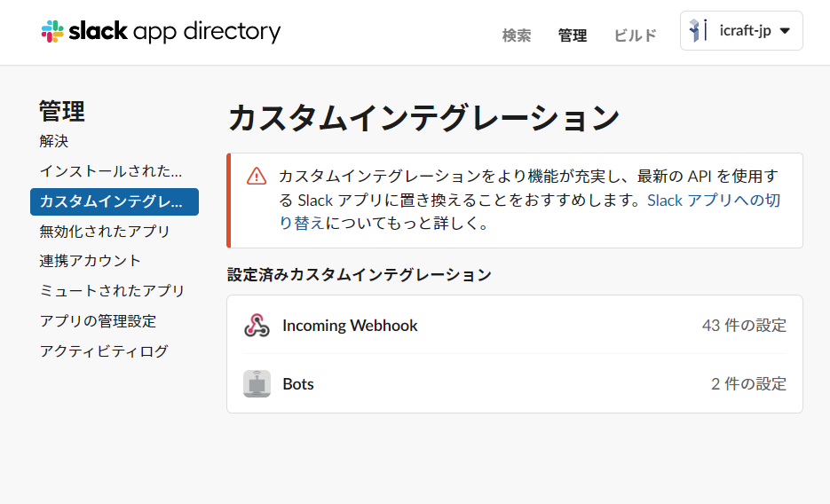The image size is (830, 504).
Task: Select the 管理 top navigation item
Action: (573, 35)
